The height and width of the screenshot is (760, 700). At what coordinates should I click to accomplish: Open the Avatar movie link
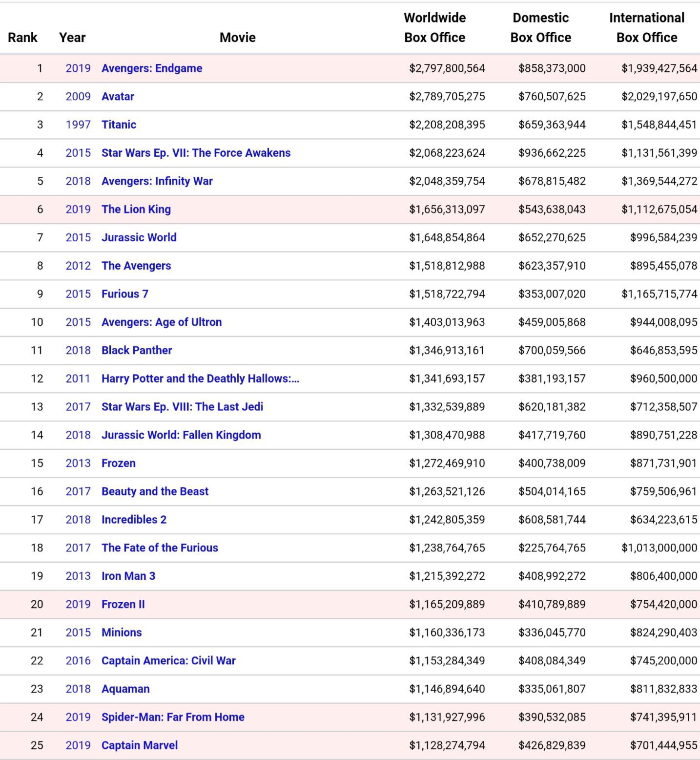pos(118,97)
